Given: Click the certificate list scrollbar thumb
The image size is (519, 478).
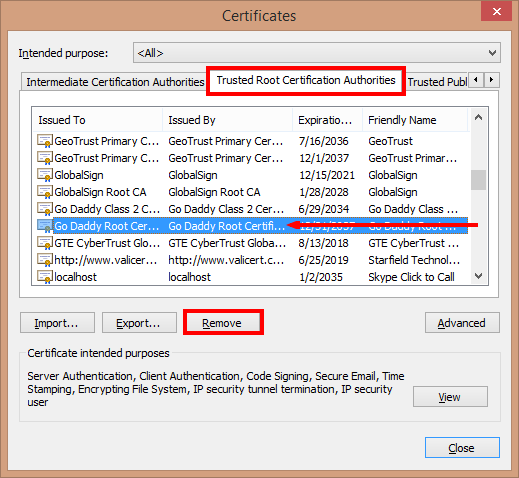Looking at the screenshot, I should [479, 180].
